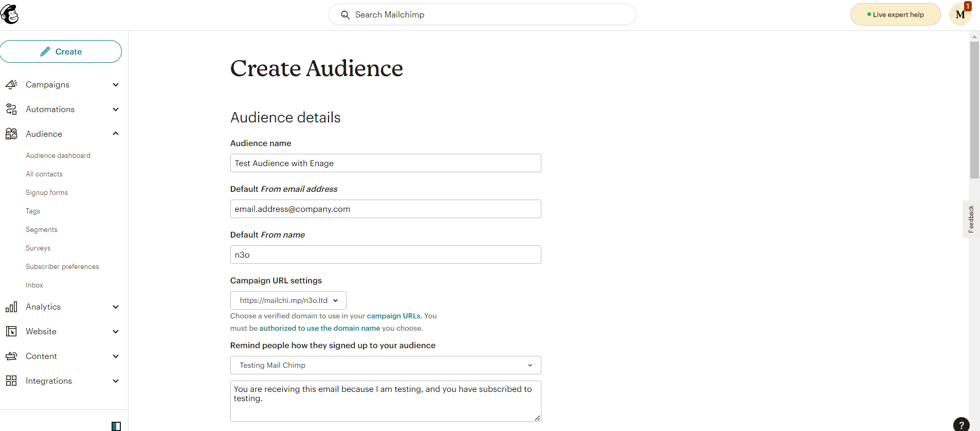
Task: Click the Content icon in sidebar
Action: click(11, 356)
